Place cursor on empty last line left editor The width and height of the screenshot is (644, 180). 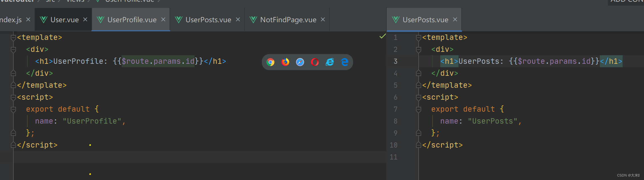(199, 157)
